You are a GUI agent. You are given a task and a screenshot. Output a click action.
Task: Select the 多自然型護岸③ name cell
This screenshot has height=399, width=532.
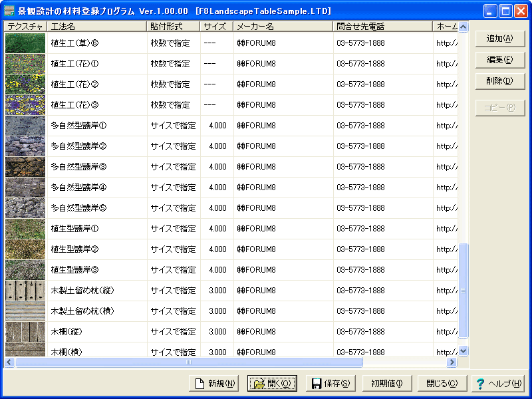tap(97, 167)
